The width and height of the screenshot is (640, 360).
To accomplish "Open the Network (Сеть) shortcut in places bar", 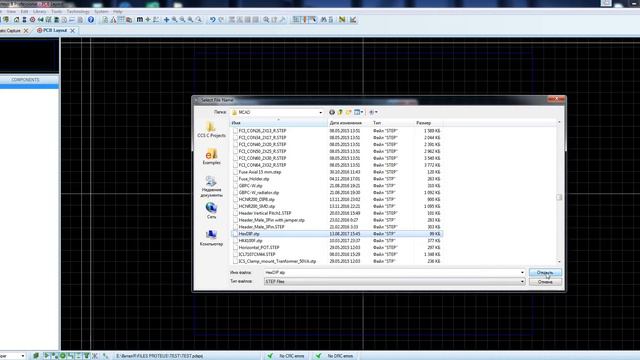I will point(211,211).
